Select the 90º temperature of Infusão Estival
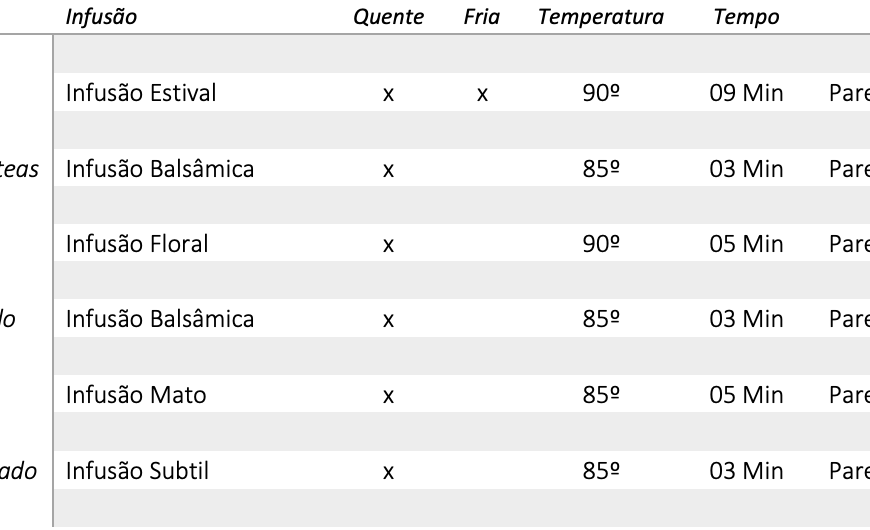The height and width of the screenshot is (530, 870). point(601,94)
